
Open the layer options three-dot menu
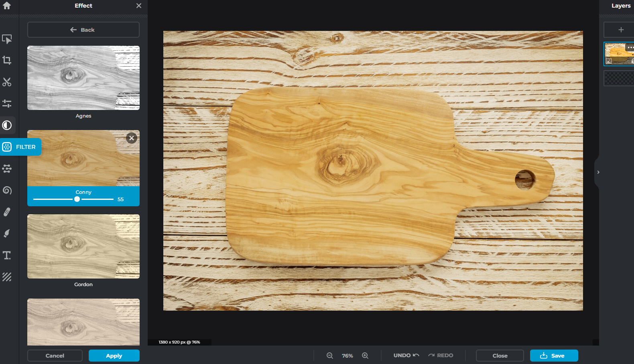(x=630, y=47)
